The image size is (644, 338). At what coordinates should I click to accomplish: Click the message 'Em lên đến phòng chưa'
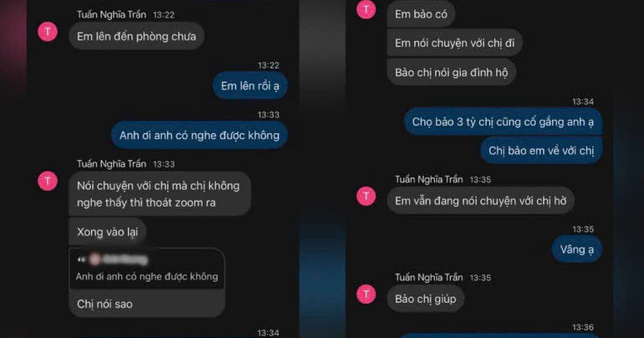click(137, 36)
